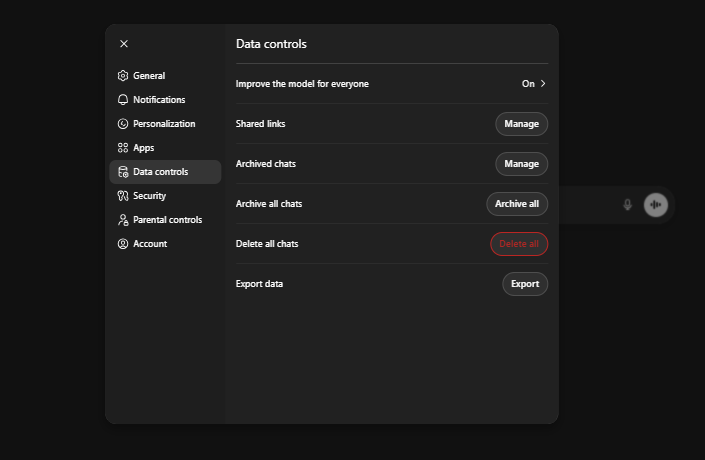Start voice mode with waveform icon
Viewport: 705px width, 460px height.
click(655, 205)
